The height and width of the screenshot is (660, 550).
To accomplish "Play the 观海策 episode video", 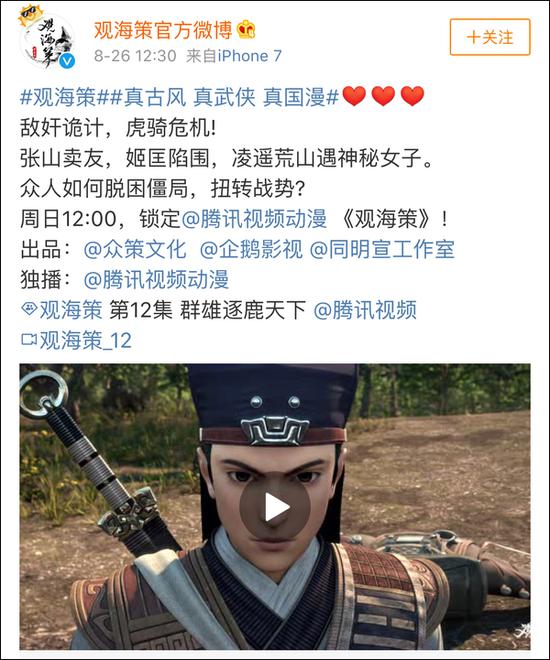I will (x=275, y=507).
